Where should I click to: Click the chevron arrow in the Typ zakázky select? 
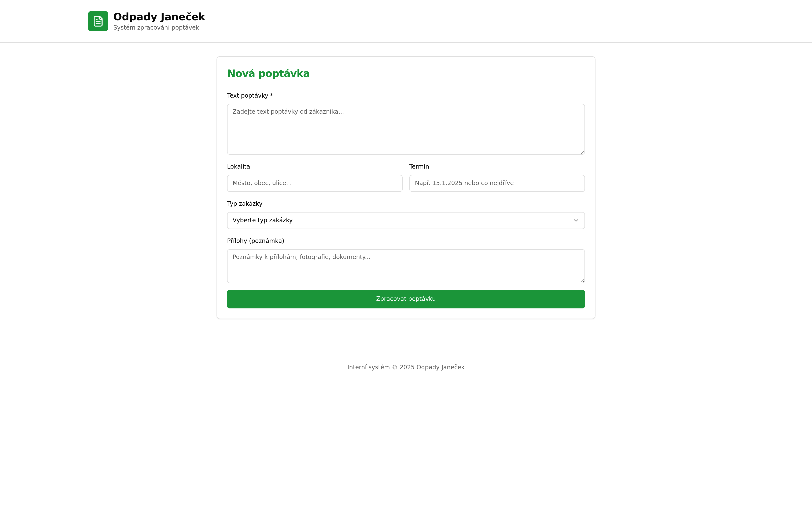pos(576,220)
